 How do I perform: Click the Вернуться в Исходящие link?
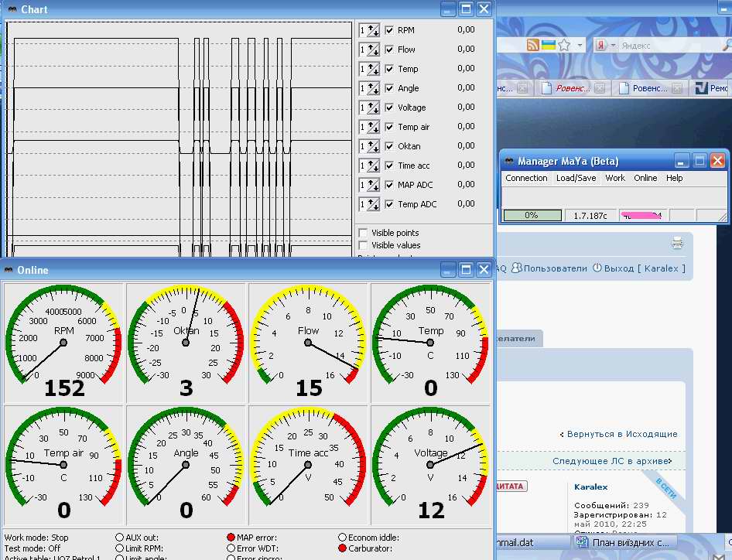coord(621,434)
